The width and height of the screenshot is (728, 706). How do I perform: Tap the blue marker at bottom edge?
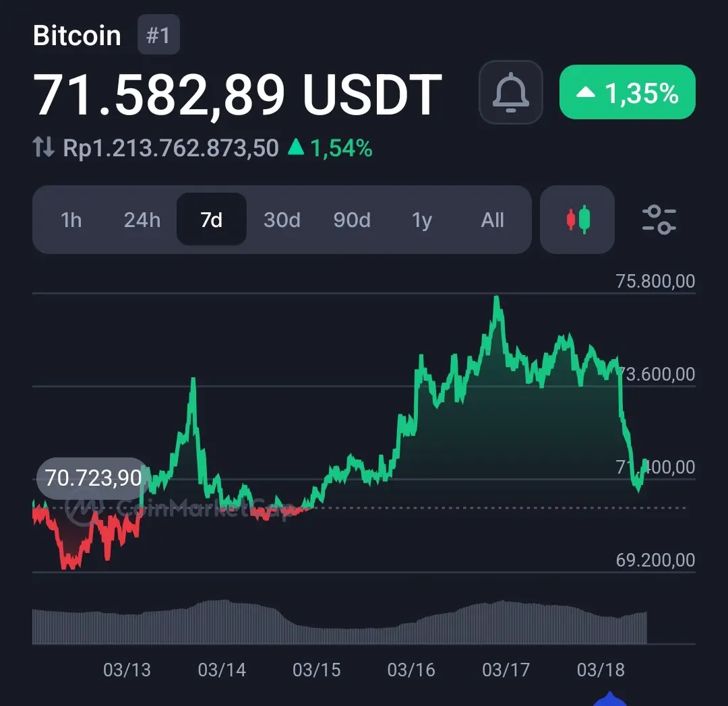pyautogui.click(x=610, y=699)
